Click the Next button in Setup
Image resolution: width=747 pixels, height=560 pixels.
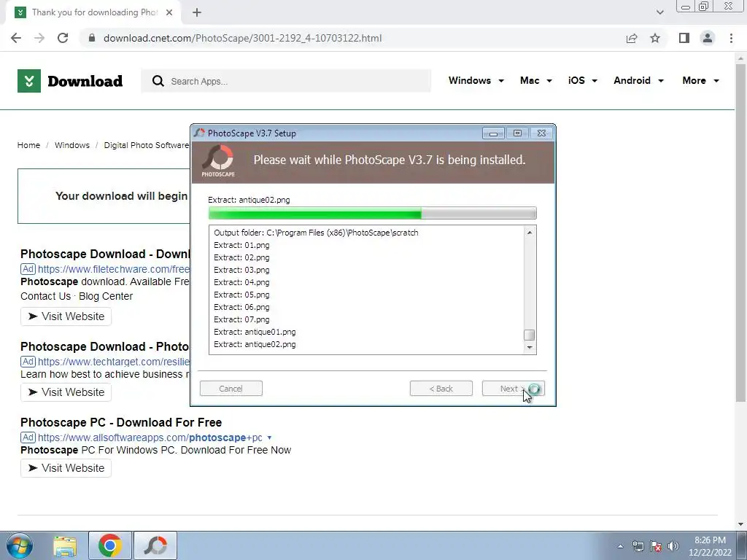pos(513,389)
